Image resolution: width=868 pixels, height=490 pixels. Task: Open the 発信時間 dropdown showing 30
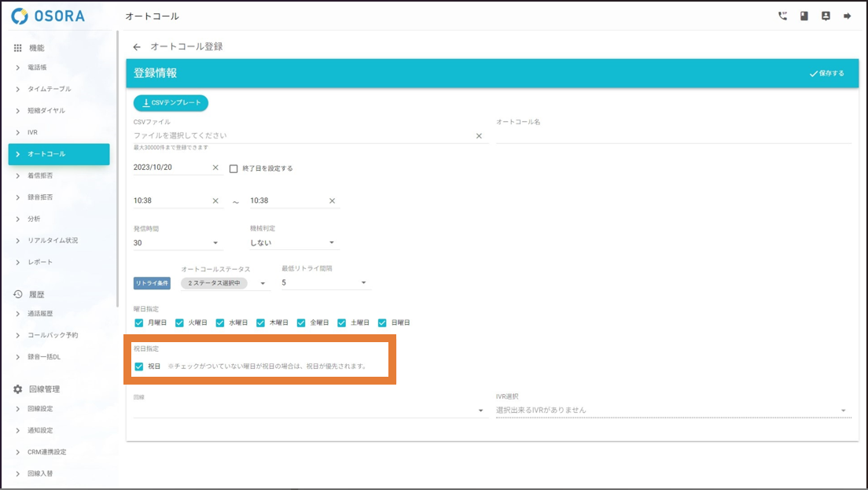[178, 243]
